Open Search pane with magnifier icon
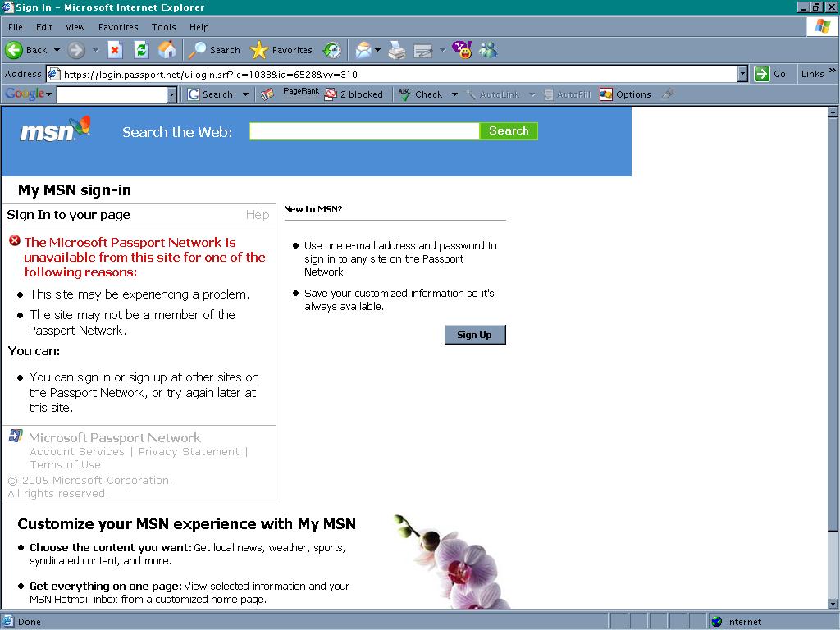The image size is (840, 630). click(197, 50)
